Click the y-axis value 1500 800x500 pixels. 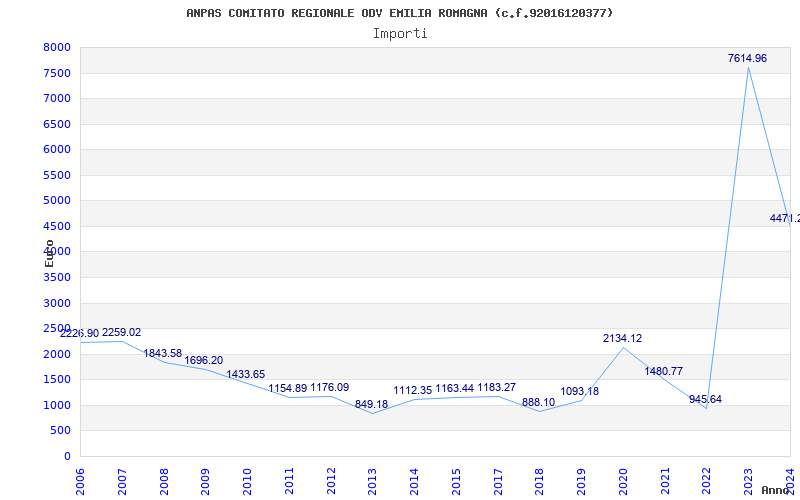57,380
